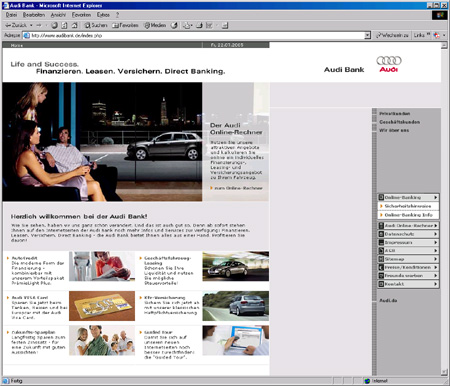Expand the address bar dropdown
Viewport: 450px width, 386px height.
(x=367, y=35)
